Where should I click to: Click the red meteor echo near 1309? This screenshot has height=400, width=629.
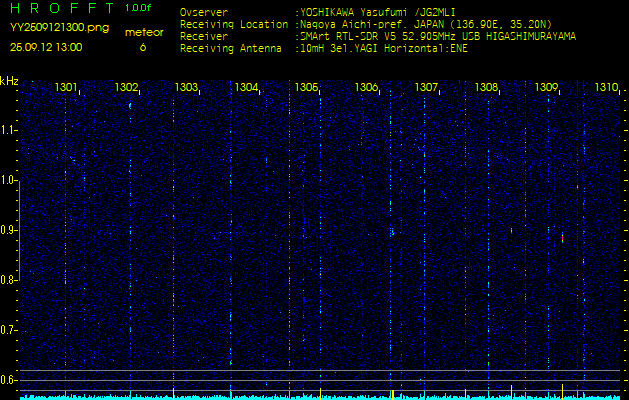(x=562, y=238)
